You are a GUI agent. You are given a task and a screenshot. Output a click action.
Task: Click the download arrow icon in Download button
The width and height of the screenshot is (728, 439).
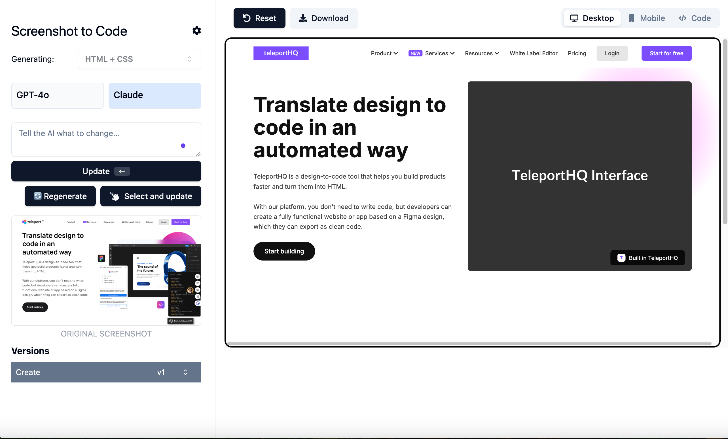pyautogui.click(x=303, y=18)
